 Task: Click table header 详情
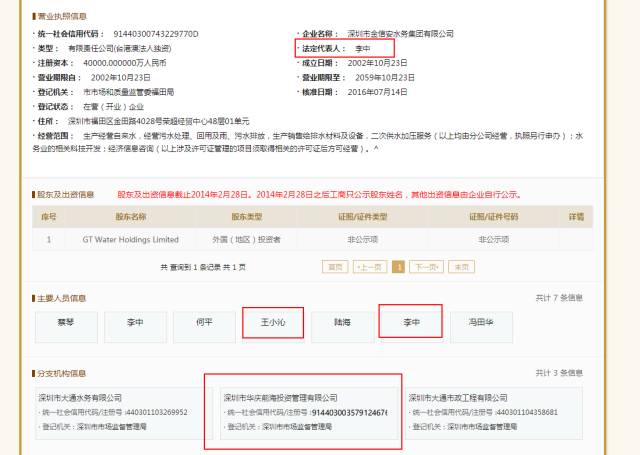point(576,217)
